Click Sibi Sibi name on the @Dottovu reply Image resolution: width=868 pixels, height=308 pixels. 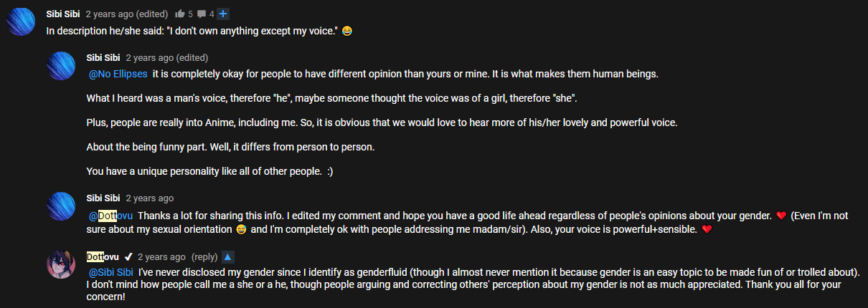coord(103,198)
